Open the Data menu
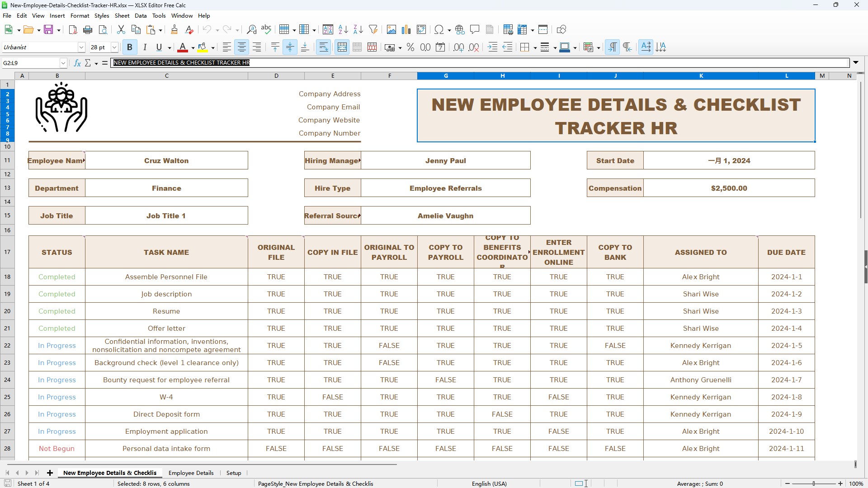Image resolution: width=868 pixels, height=488 pixels. [141, 15]
